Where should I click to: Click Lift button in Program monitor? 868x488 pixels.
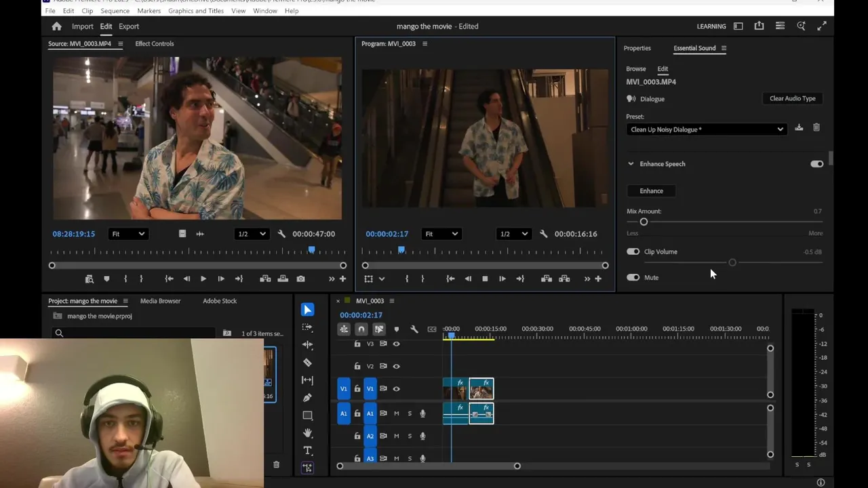[x=547, y=279]
